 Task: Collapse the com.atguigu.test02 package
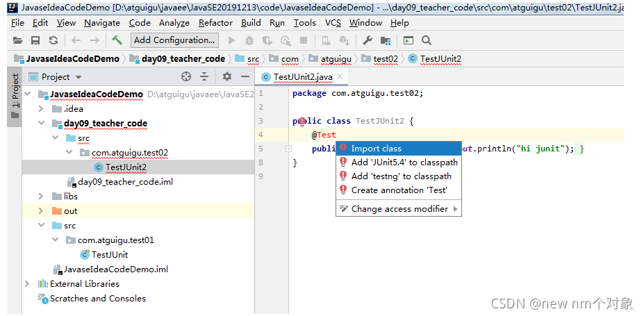click(x=69, y=152)
